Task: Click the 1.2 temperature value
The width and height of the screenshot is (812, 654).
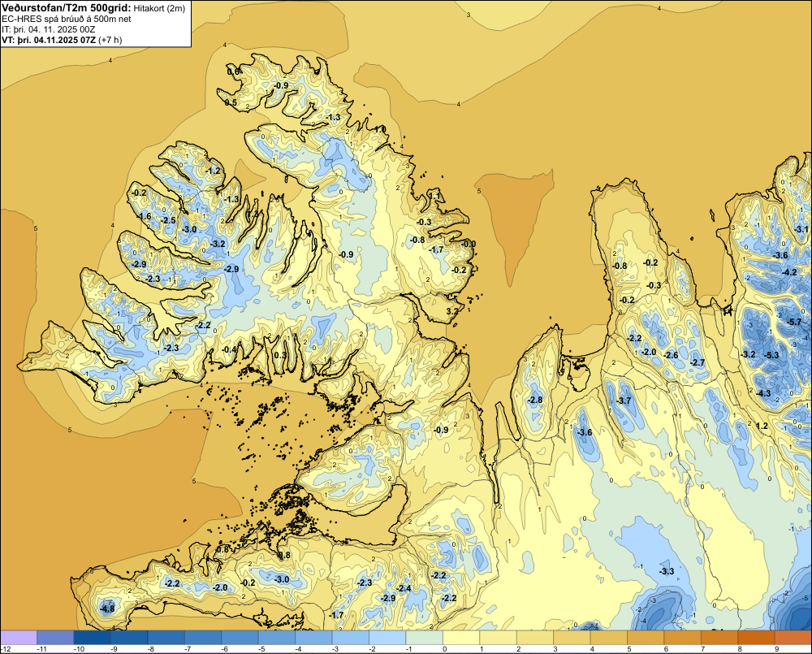Action: (x=762, y=426)
